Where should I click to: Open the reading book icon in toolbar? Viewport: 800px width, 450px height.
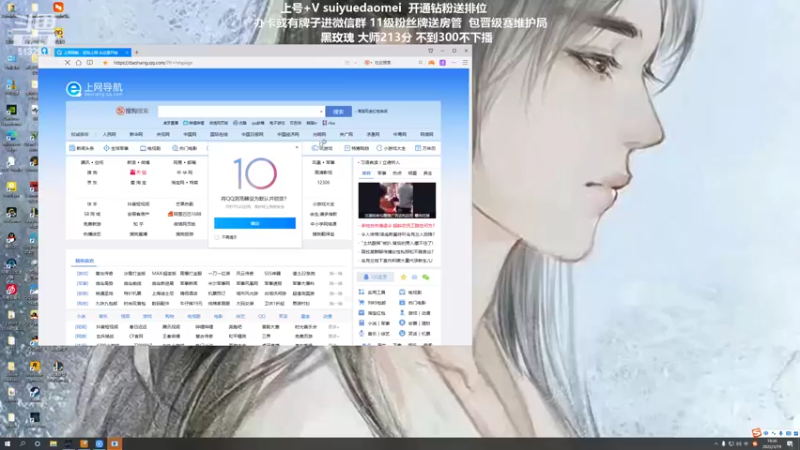point(90,63)
